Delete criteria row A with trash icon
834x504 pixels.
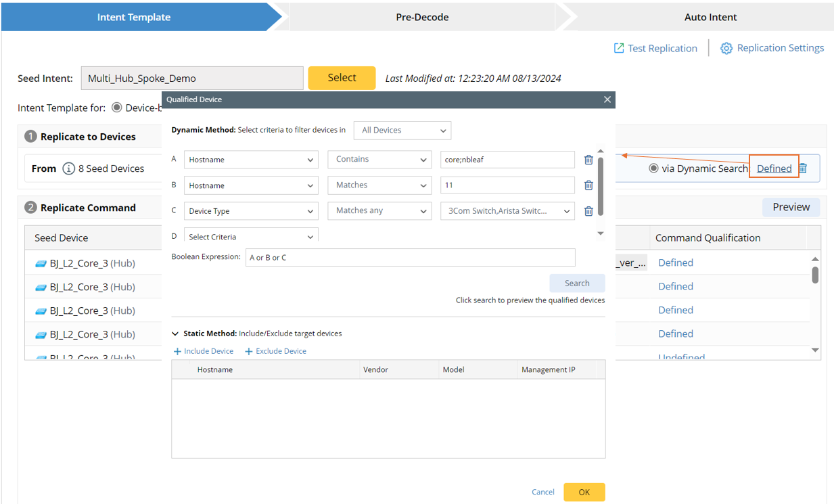tap(588, 160)
